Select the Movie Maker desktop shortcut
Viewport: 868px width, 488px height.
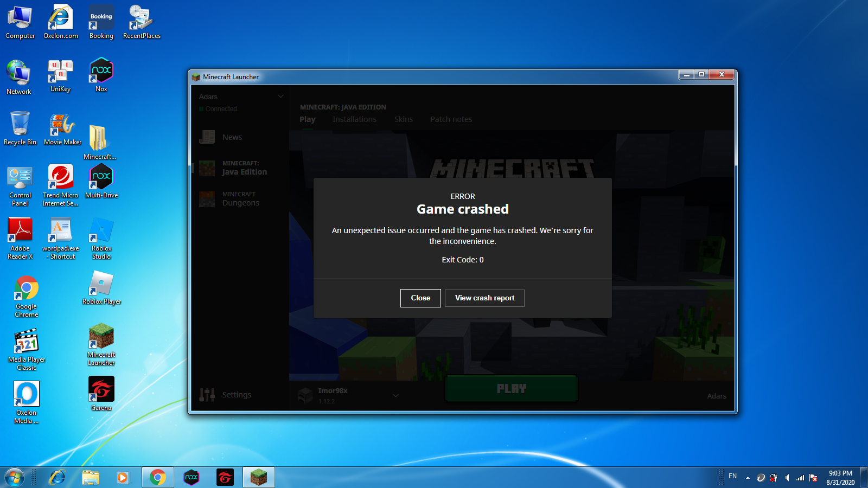[62, 130]
